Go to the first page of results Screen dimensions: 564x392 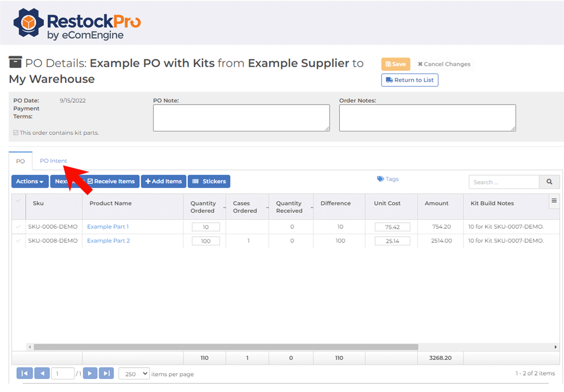(24, 374)
